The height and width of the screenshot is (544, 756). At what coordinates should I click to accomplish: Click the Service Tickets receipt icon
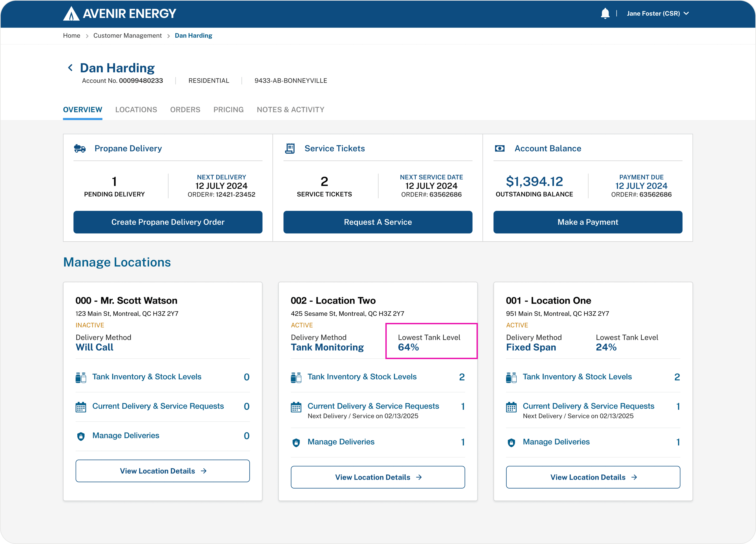pos(290,149)
